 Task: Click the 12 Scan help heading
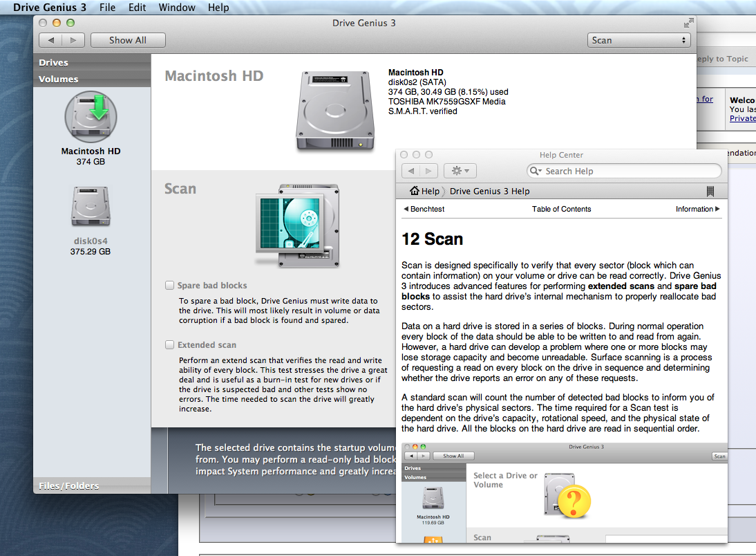coord(432,239)
